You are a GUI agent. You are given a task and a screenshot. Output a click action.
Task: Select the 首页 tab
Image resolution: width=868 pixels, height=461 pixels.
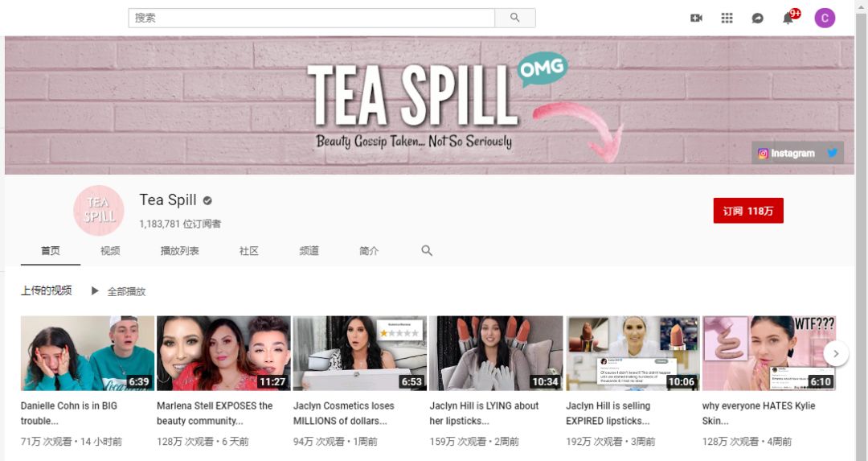point(51,251)
